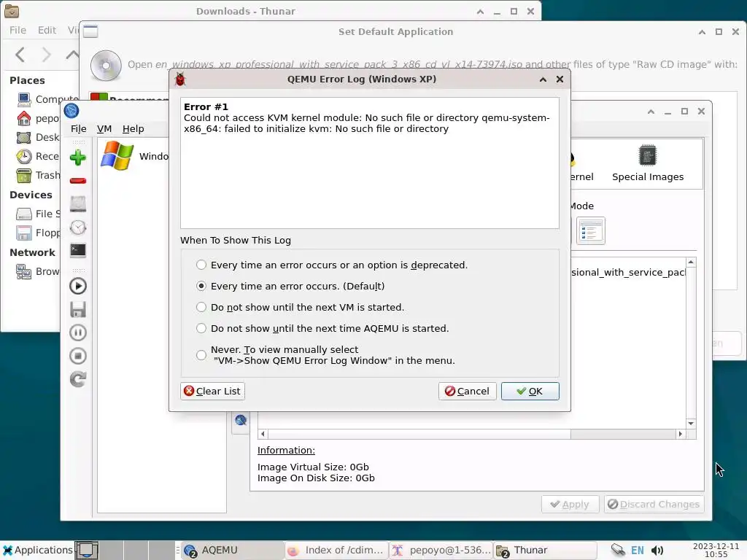Viewport: 747px width, 560px height.
Task: Select 'error occurs or option is deprecated' radio
Action: click(x=201, y=265)
